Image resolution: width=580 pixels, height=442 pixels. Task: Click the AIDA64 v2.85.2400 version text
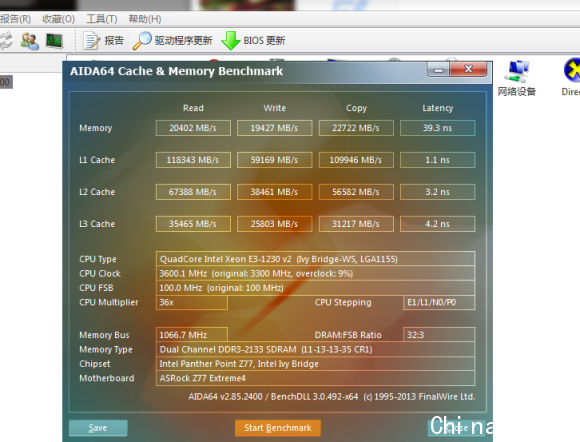[332, 397]
